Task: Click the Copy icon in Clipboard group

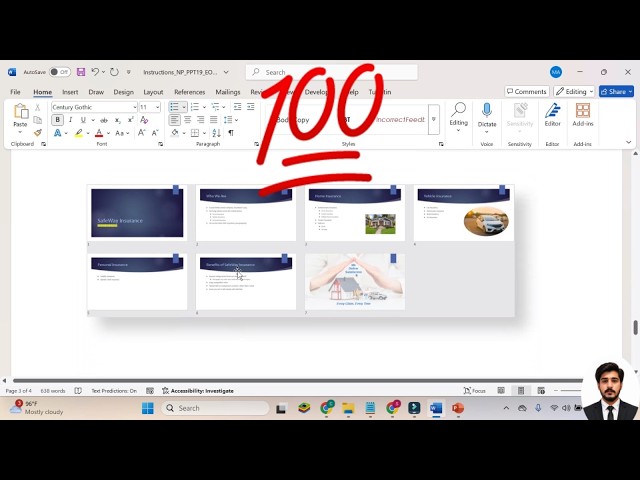Action: coord(38,120)
